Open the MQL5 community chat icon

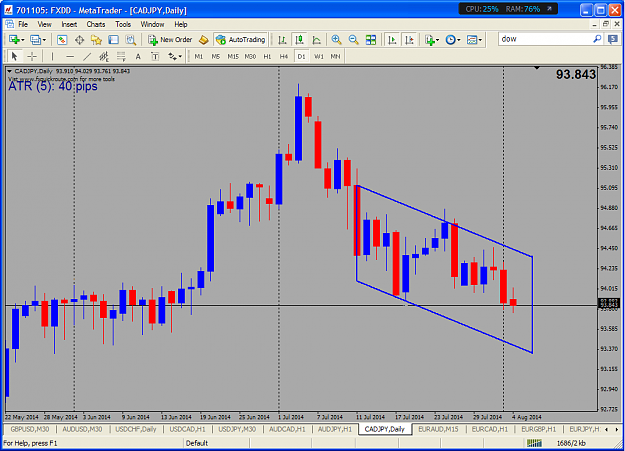pyautogui.click(x=613, y=39)
